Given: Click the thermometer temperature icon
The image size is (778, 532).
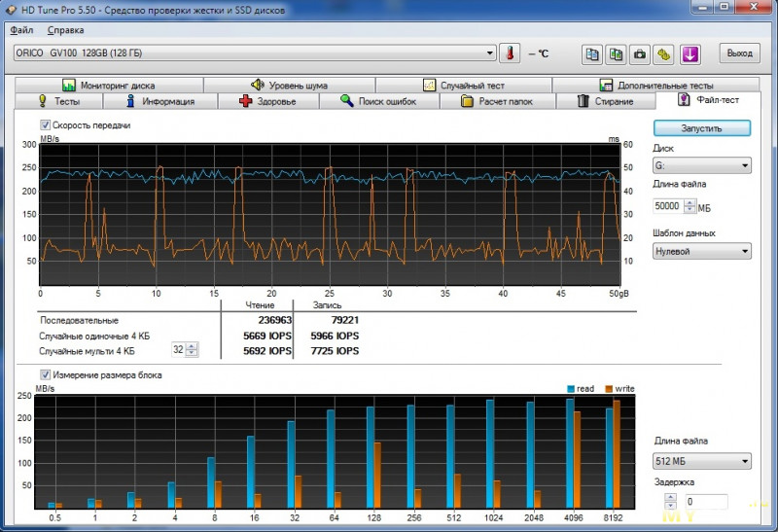Looking at the screenshot, I should click(511, 53).
